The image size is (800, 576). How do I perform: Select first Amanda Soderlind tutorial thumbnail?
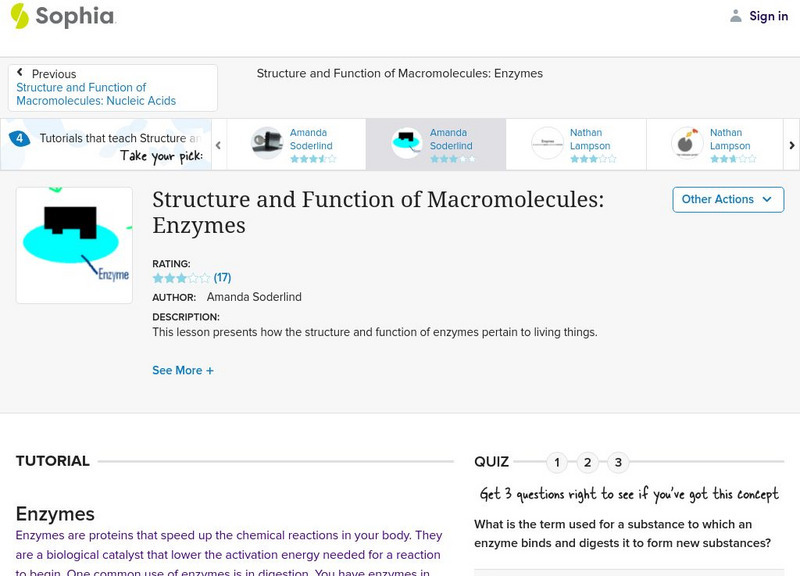(x=267, y=144)
